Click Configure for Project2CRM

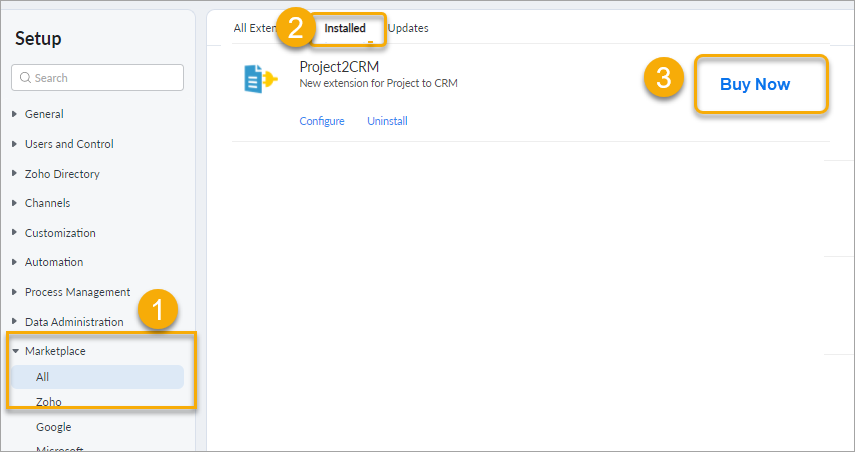click(x=322, y=121)
